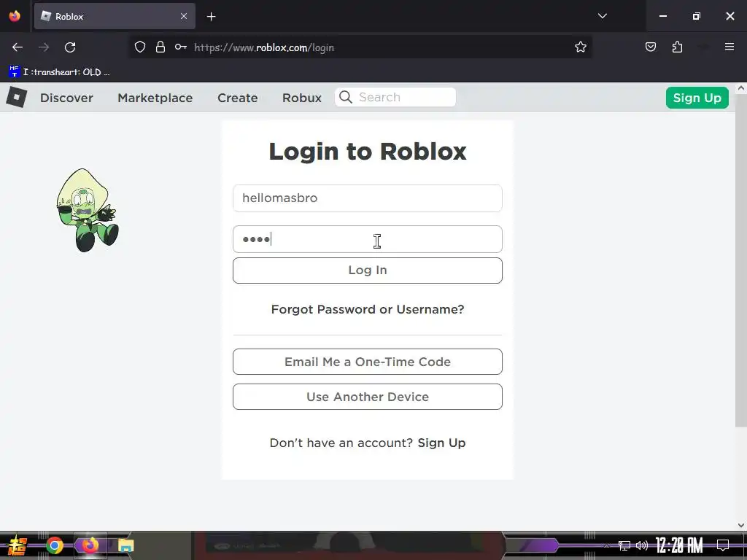Reload the page with the refresh icon

pyautogui.click(x=70, y=47)
